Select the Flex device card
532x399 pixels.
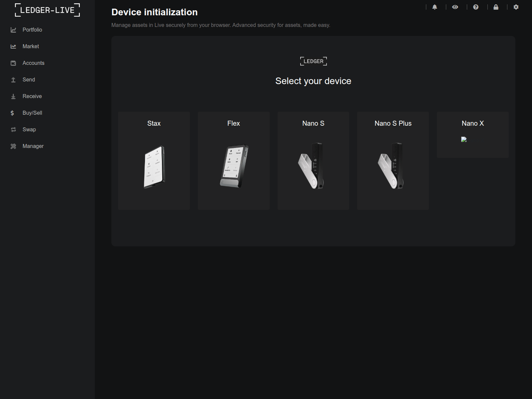point(234,161)
